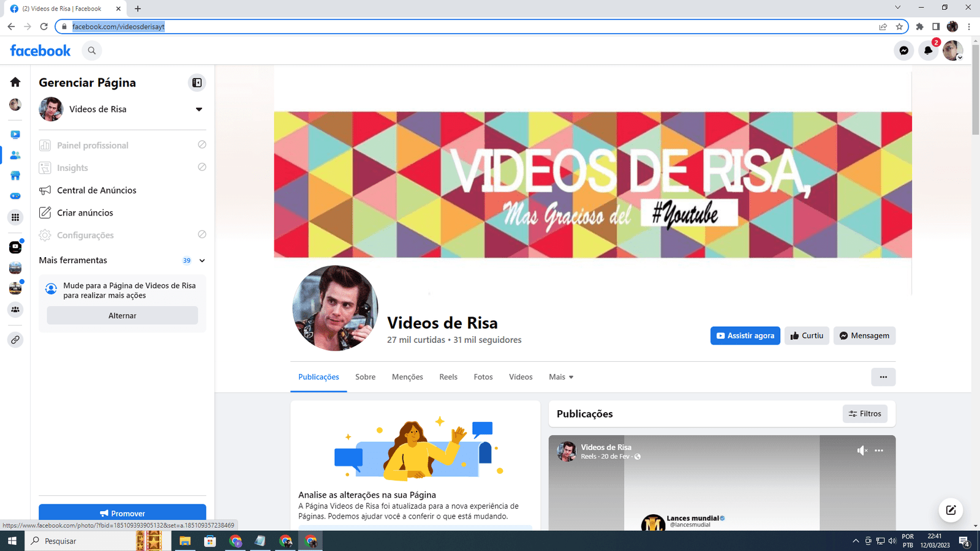980x551 pixels.
Task: Open browser extensions puzzle icon
Action: (x=919, y=27)
